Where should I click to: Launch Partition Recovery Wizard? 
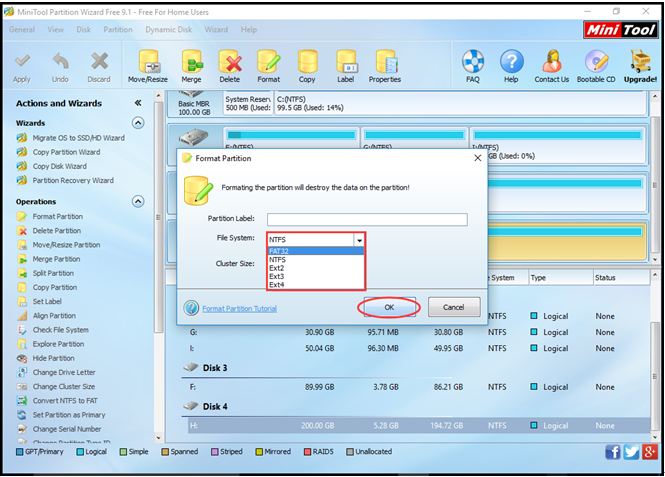pos(73,180)
